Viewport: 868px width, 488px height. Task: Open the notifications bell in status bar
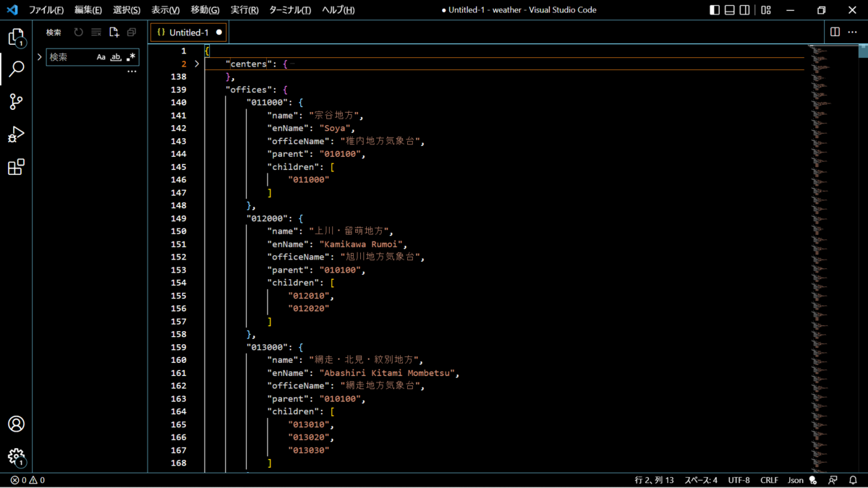pos(853,480)
